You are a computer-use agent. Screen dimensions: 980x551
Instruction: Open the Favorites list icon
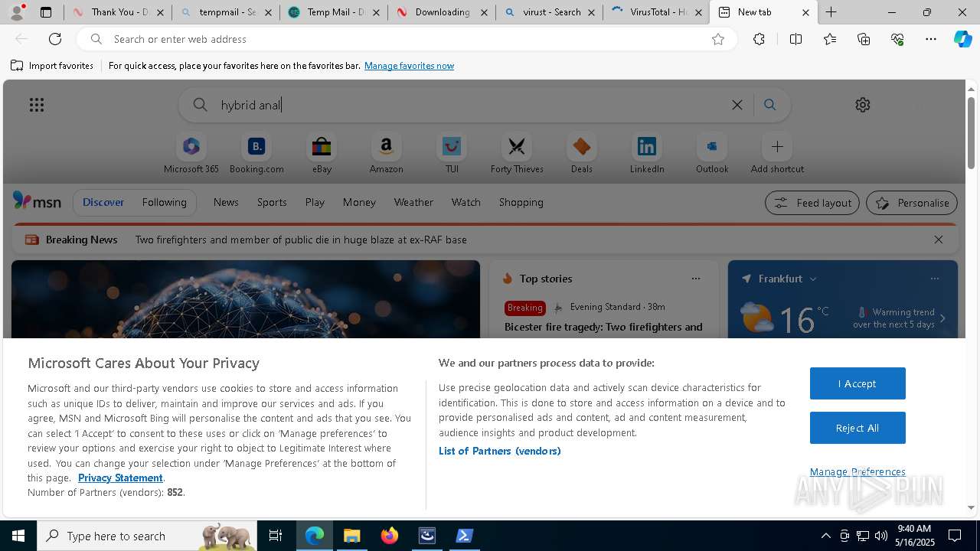pyautogui.click(x=830, y=39)
